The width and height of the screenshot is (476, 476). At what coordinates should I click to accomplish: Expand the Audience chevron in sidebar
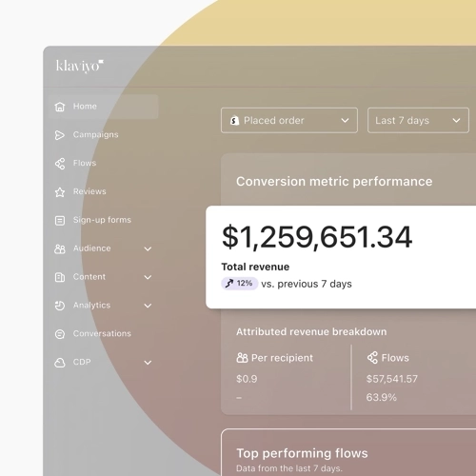pyautogui.click(x=148, y=248)
